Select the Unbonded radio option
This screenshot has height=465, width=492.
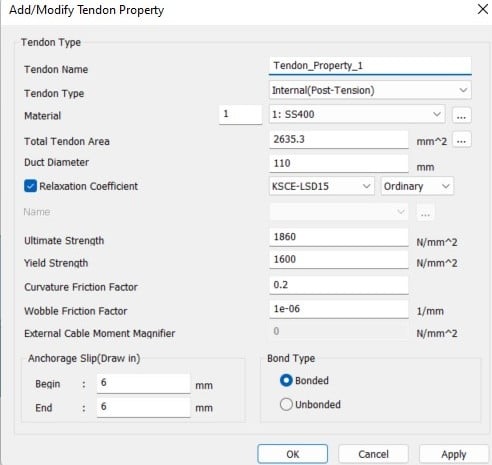[x=286, y=404]
